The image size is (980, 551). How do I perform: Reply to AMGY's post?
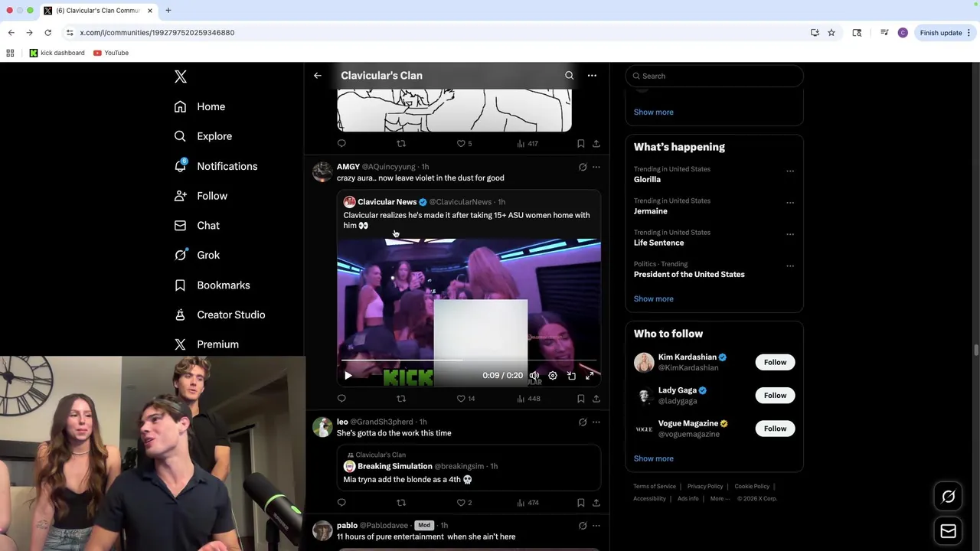coord(341,399)
